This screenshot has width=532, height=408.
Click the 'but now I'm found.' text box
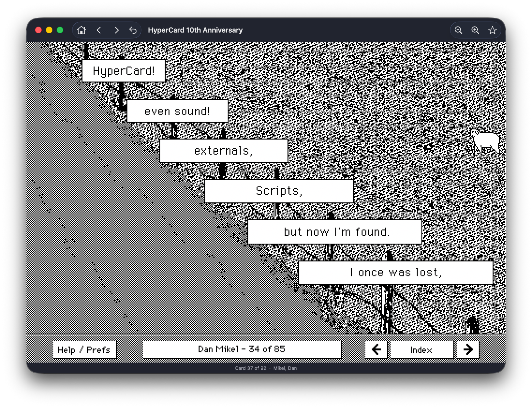pyautogui.click(x=335, y=232)
